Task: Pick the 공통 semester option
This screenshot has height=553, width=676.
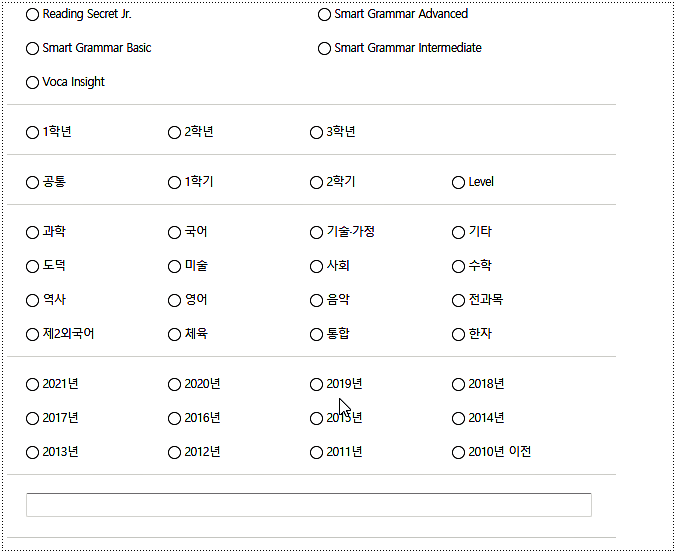Action: [x=33, y=183]
